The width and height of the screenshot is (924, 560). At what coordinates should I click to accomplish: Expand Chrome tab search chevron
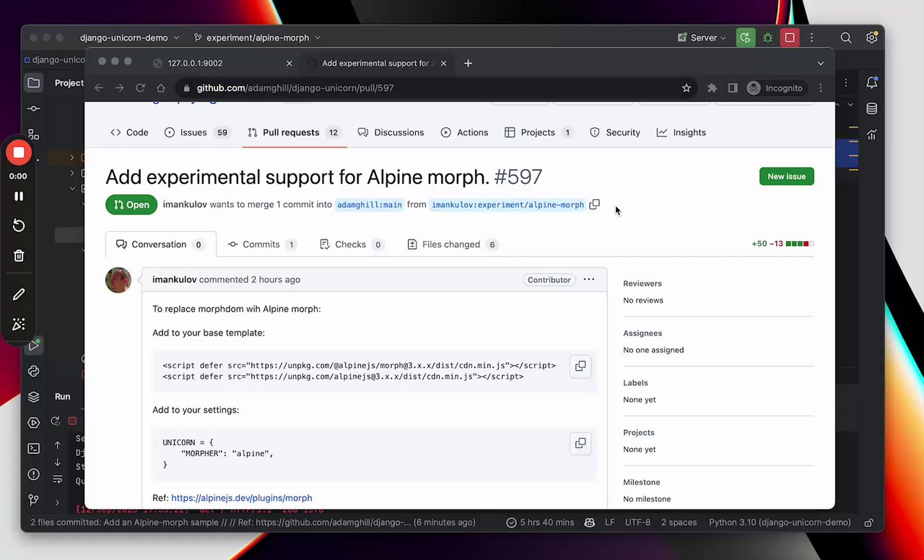pos(821,64)
